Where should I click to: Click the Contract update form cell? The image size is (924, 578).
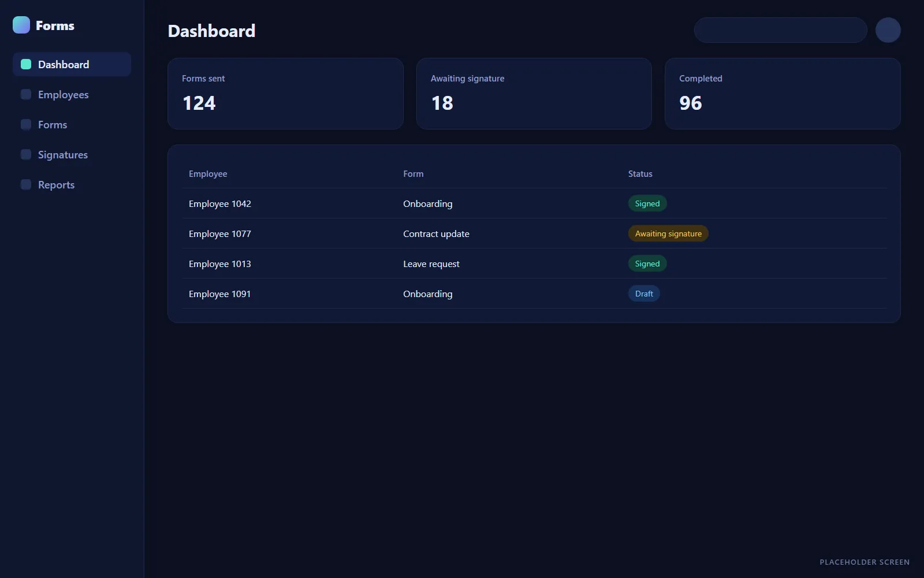(436, 234)
